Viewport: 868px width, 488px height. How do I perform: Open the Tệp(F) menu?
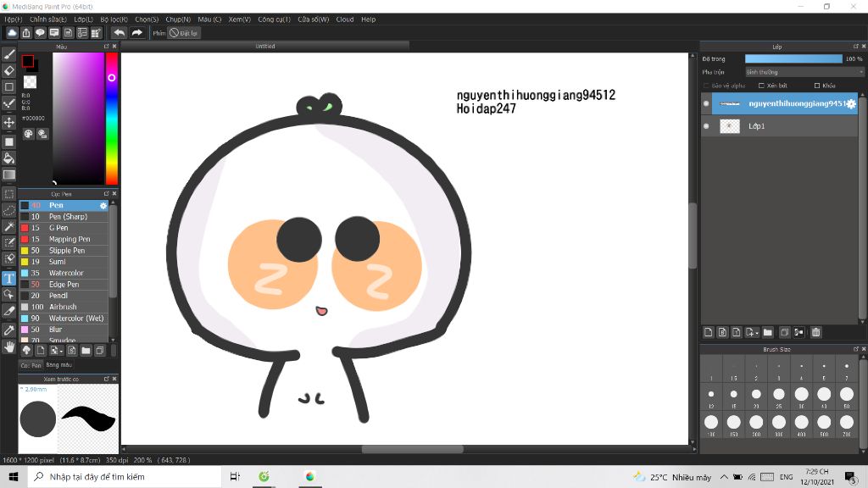(x=14, y=19)
